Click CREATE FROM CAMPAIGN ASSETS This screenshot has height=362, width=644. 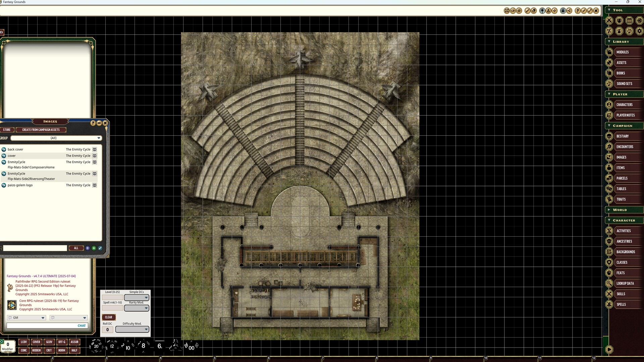pyautogui.click(x=41, y=130)
